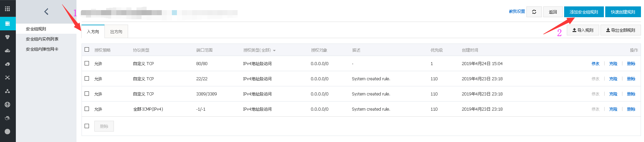Click the 授权策略 column header
Image resolution: width=644 pixels, height=142 pixels.
tap(102, 50)
